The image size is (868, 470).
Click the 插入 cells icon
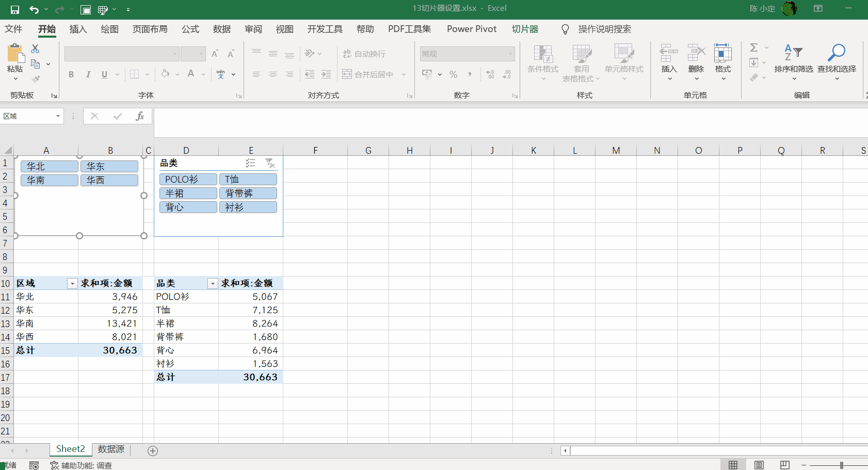point(669,53)
